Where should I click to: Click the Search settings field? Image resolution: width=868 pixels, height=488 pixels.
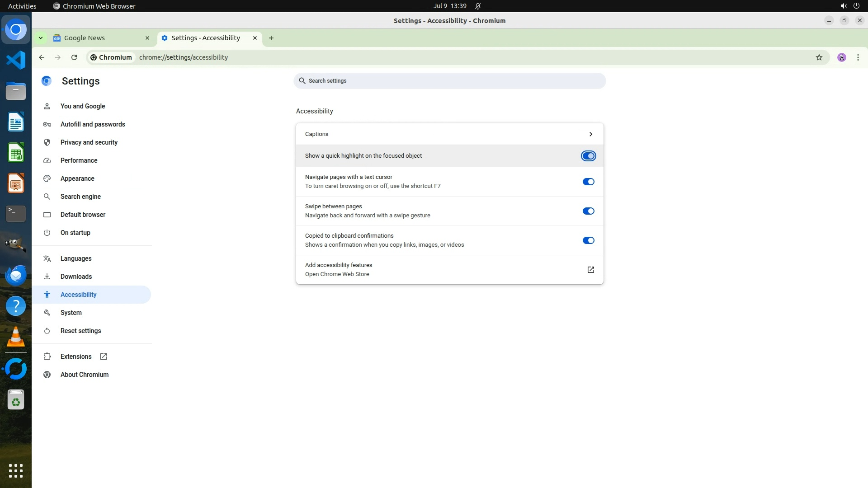(449, 81)
